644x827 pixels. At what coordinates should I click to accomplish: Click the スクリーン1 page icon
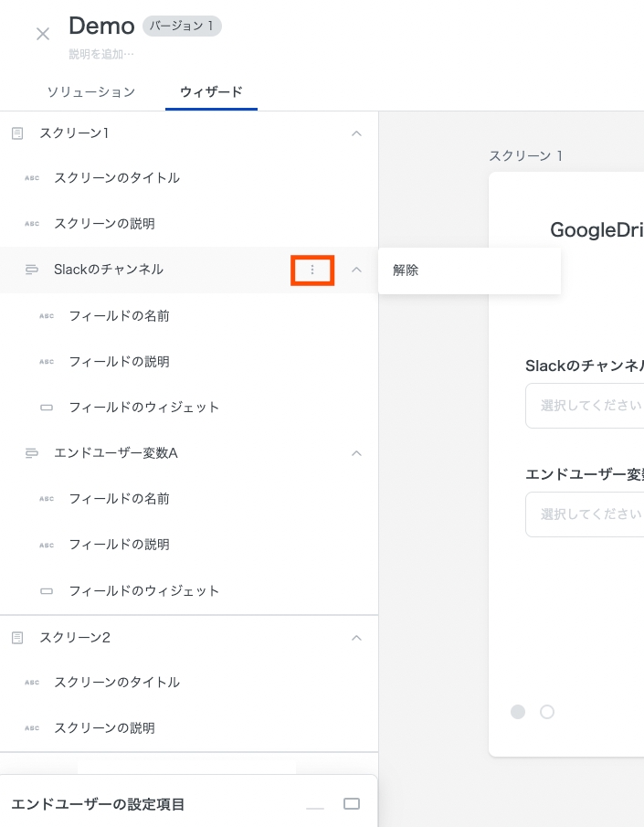[x=17, y=133]
